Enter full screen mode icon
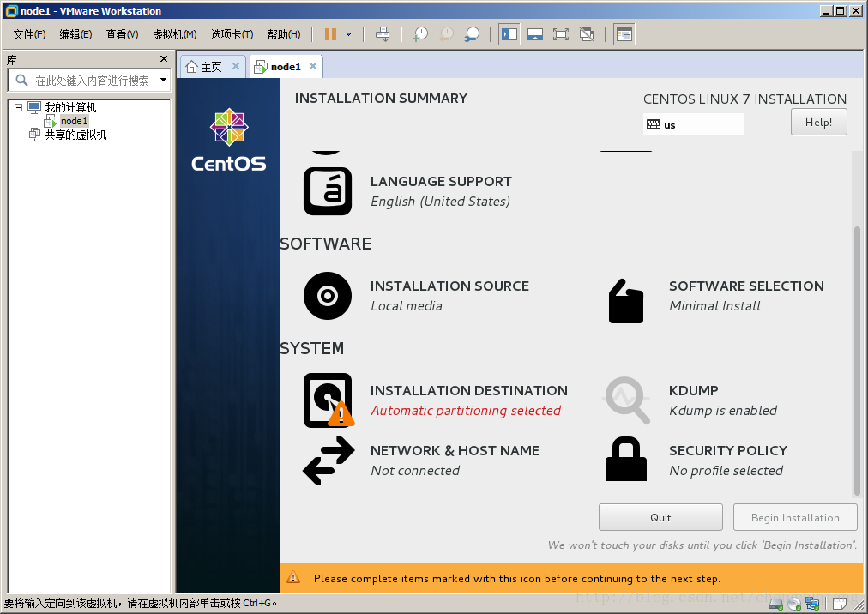 [561, 34]
